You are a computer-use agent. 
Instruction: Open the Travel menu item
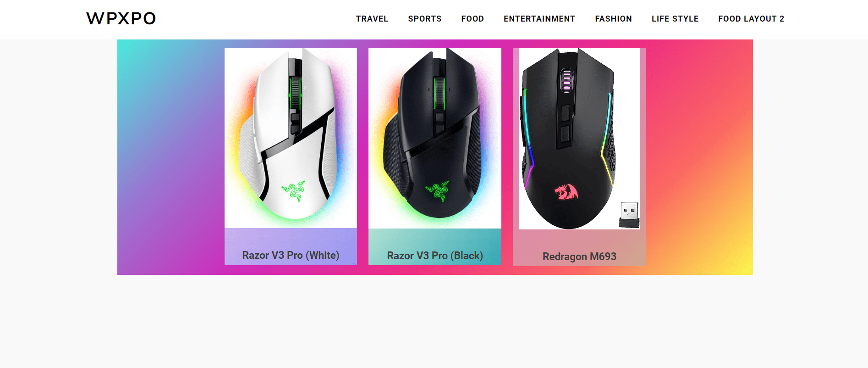tap(372, 19)
